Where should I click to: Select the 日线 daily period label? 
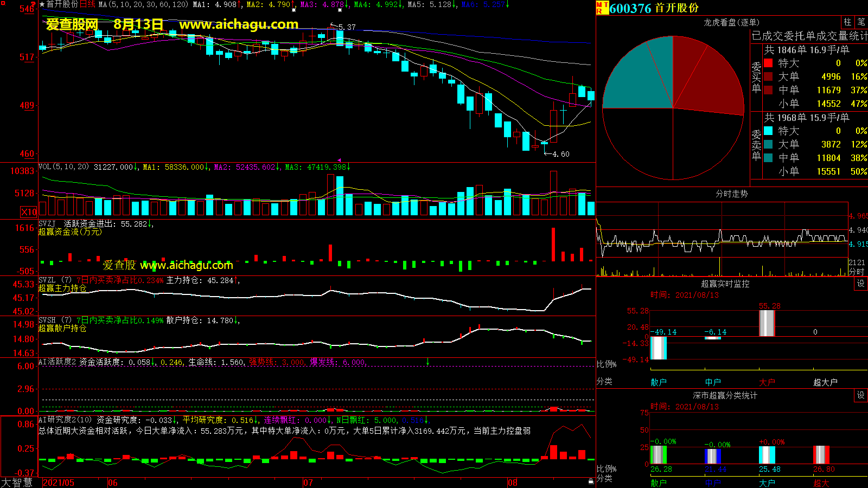click(x=87, y=4)
